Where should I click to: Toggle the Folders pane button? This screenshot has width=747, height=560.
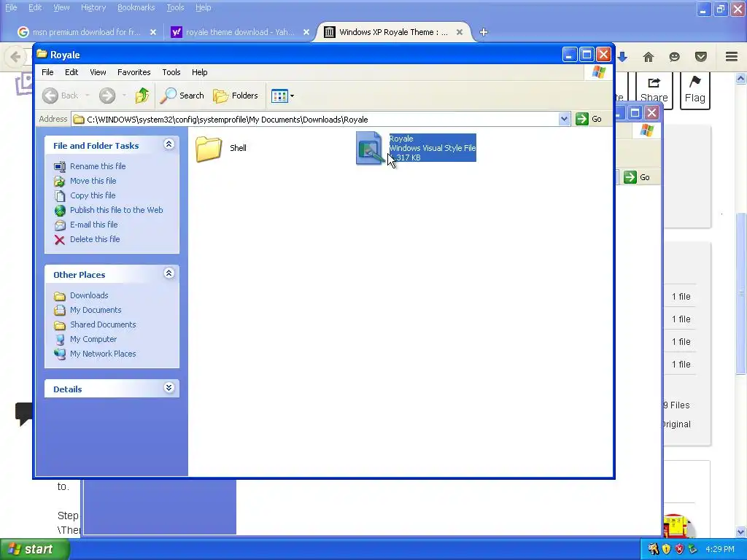coord(236,96)
